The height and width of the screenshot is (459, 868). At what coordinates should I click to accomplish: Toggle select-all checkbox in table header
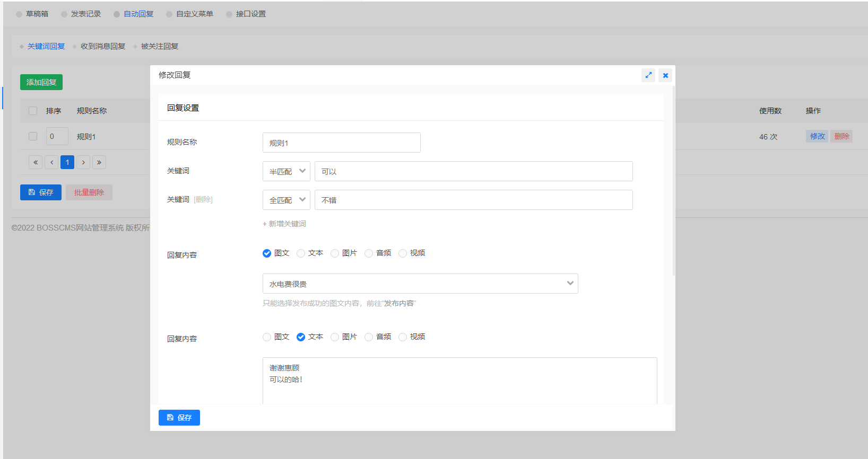click(33, 111)
